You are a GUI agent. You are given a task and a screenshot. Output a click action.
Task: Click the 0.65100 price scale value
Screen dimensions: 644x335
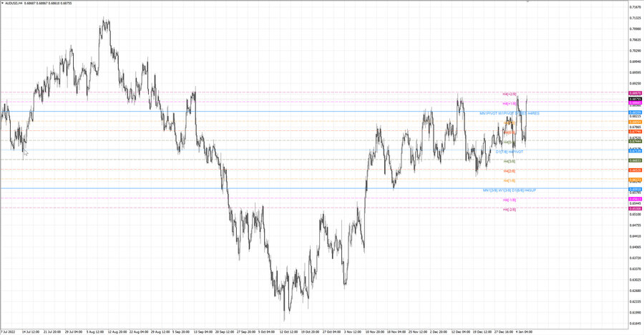click(635, 214)
